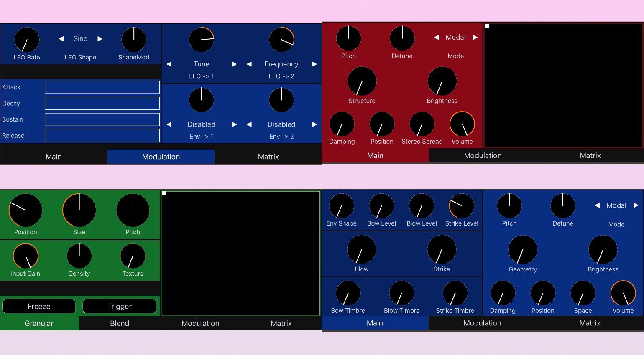Click the Env Shape knob

tap(341, 206)
